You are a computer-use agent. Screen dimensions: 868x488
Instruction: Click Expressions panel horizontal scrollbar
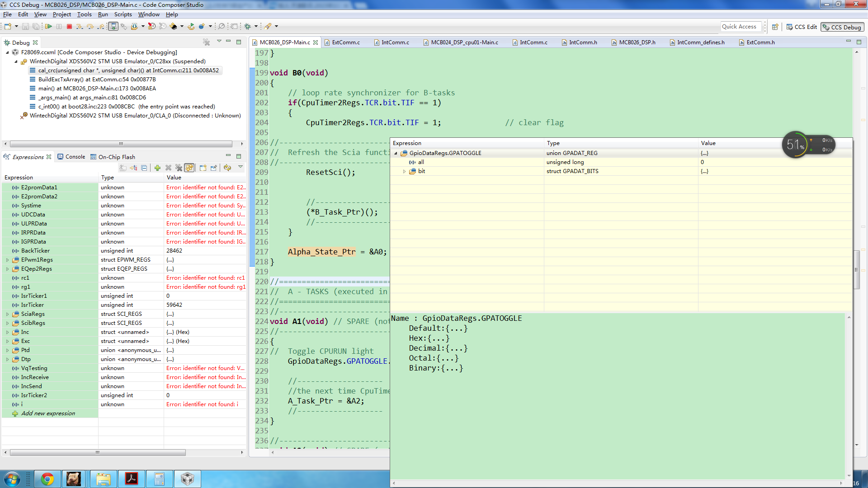[97, 452]
